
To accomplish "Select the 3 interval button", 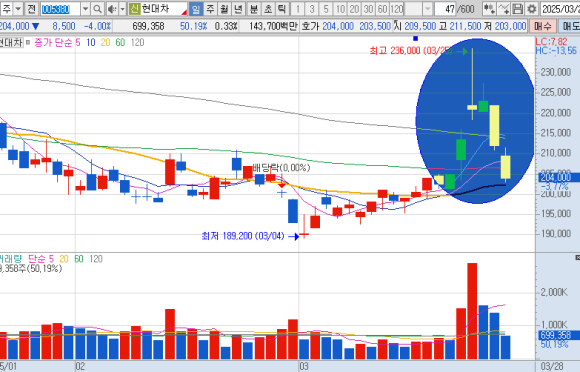I will point(312,9).
